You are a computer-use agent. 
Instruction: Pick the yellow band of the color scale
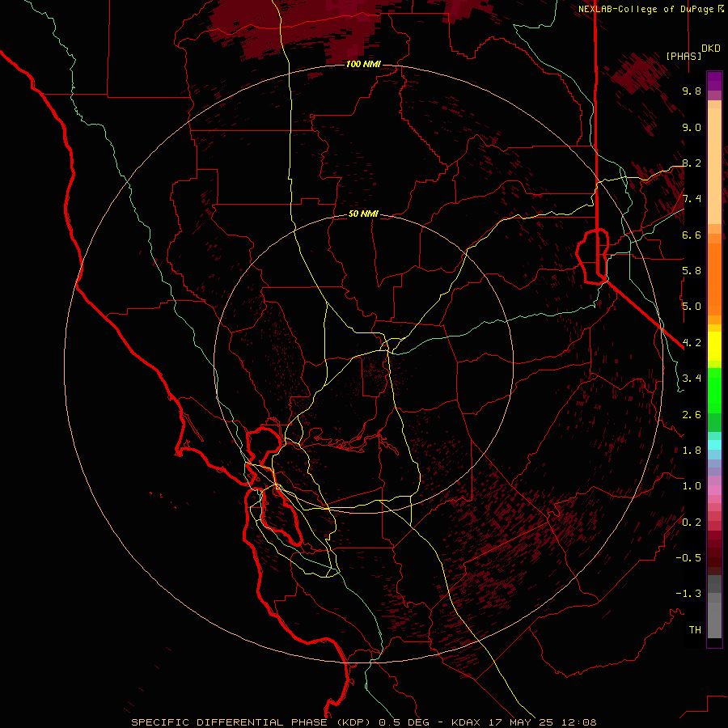point(714,346)
